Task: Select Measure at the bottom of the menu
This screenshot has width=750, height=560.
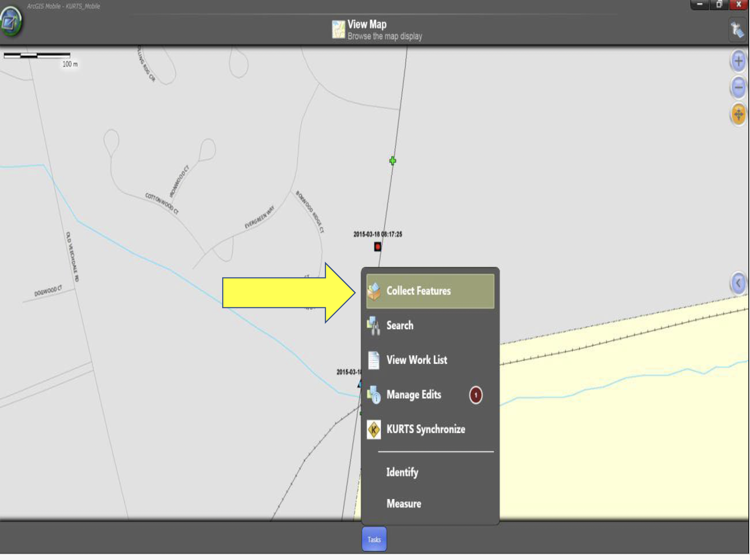Action: 403,503
